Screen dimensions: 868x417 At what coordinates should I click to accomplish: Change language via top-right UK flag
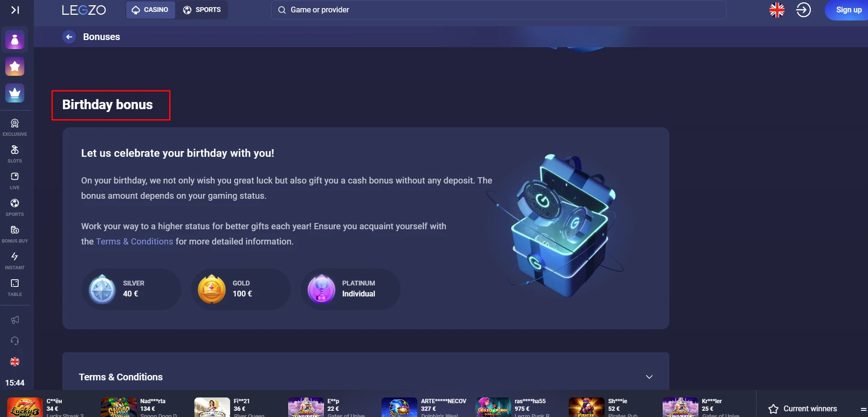(777, 10)
